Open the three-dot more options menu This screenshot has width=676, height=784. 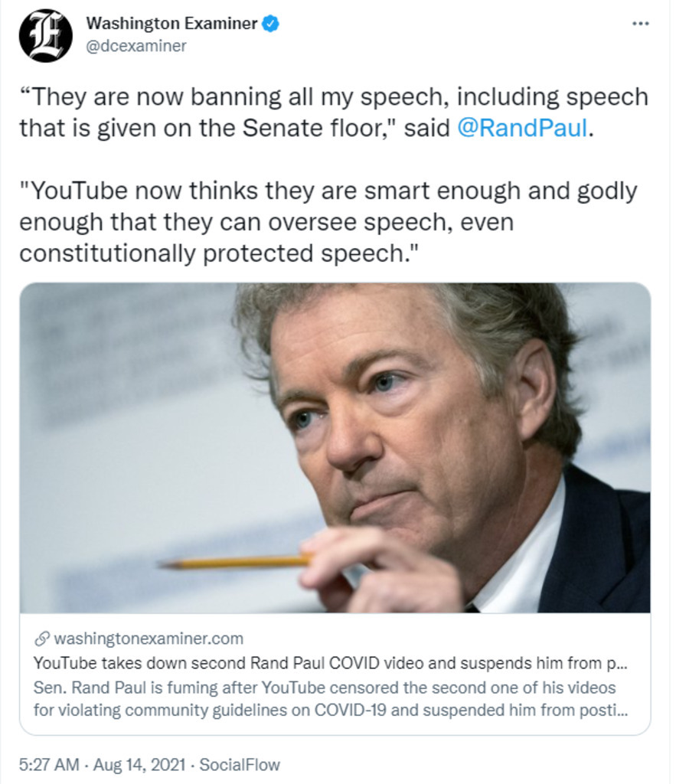tap(641, 24)
